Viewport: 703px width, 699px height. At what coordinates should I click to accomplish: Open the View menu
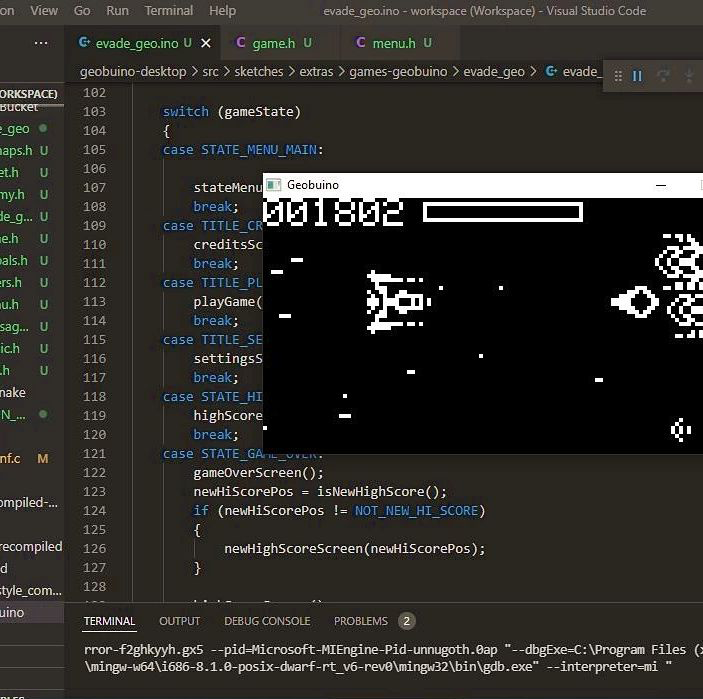44,10
